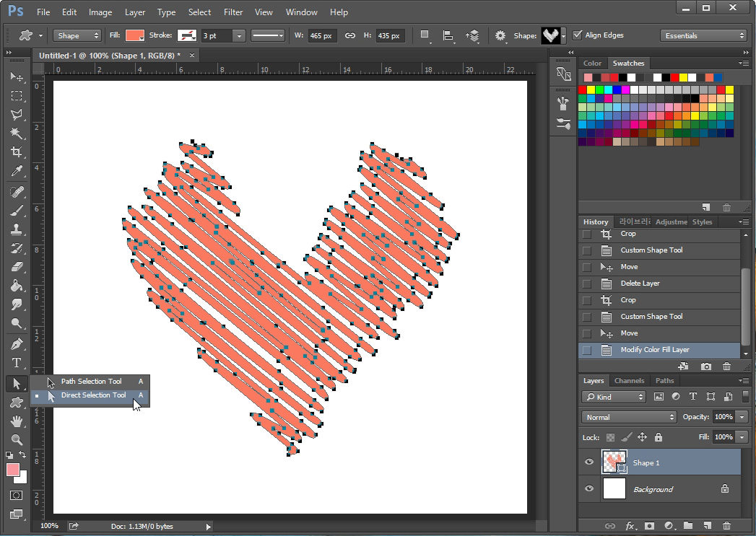Select the Horizontal Type tool
Viewport: 756px width, 536px height.
coord(17,363)
